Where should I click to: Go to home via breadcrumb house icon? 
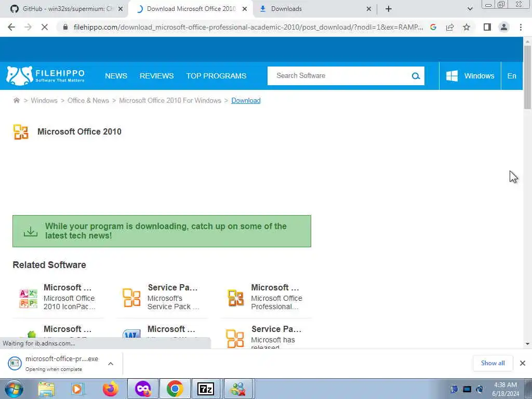tap(16, 100)
